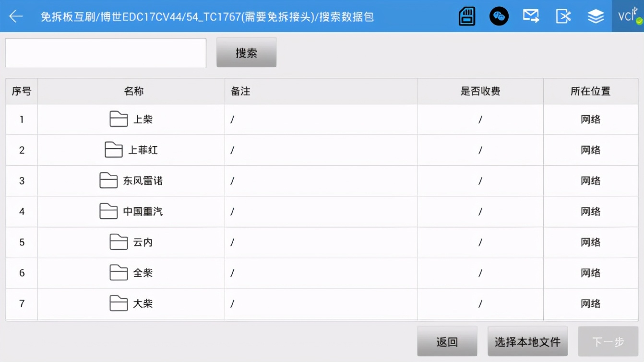This screenshot has width=644, height=362.
Task: Click the 是否收费 column header
Action: coord(480,91)
